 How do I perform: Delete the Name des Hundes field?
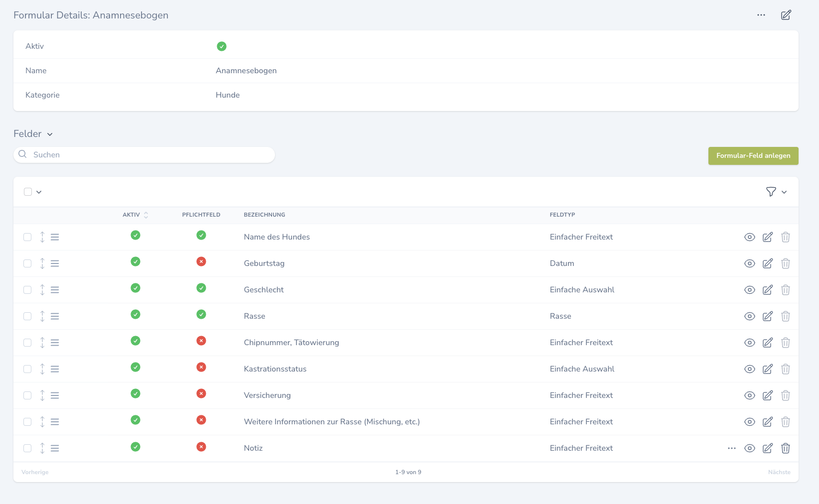click(x=786, y=237)
